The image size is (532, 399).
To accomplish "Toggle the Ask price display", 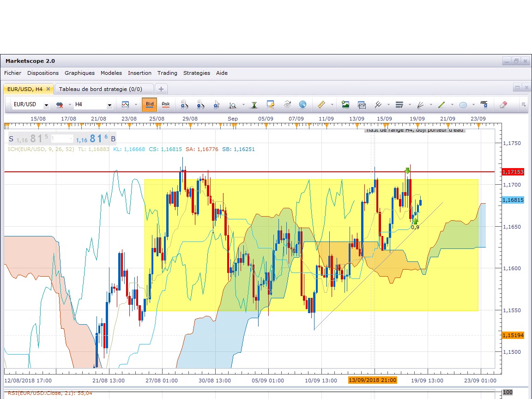I will pyautogui.click(x=165, y=104).
